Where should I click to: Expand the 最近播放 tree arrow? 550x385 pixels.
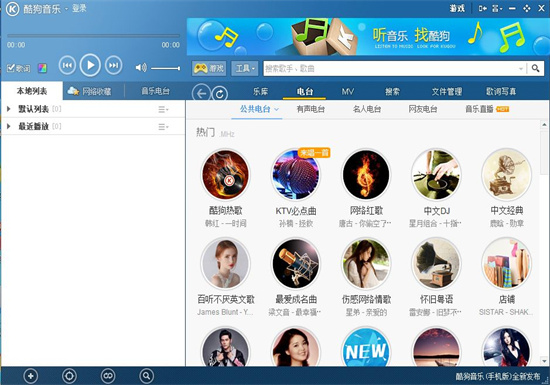[9, 126]
